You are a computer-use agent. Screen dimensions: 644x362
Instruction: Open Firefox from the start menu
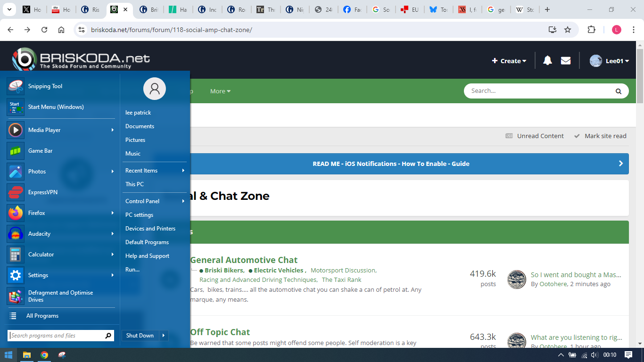(x=36, y=213)
